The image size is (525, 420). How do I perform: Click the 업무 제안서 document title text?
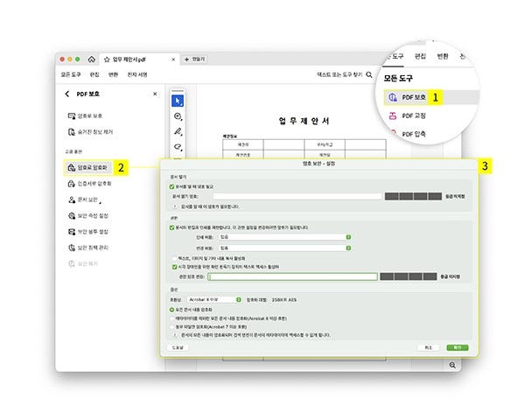click(304, 121)
